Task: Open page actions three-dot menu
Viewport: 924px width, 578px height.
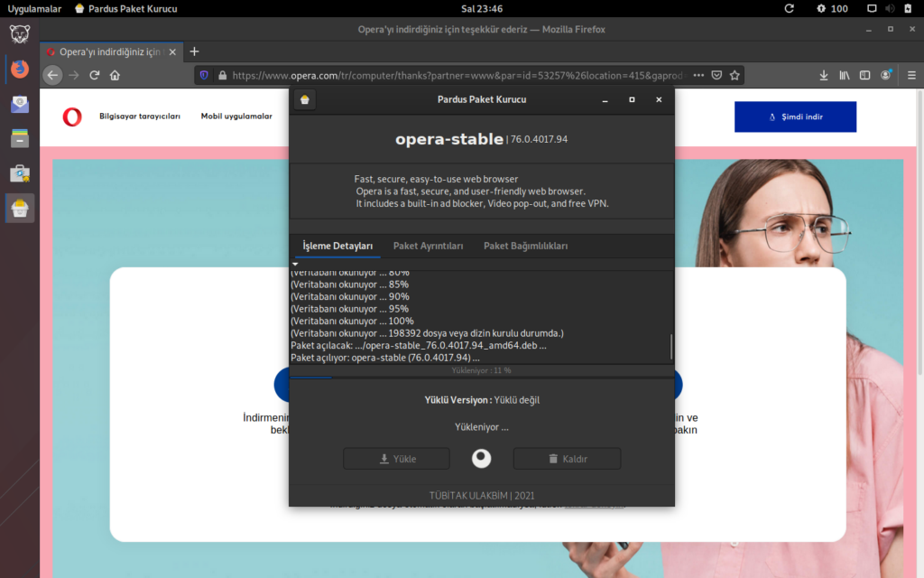Action: 698,76
